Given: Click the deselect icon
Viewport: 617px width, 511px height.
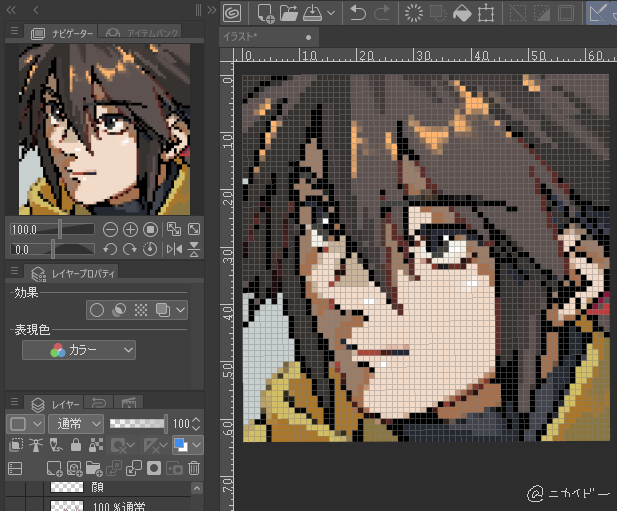Looking at the screenshot, I should 518,13.
